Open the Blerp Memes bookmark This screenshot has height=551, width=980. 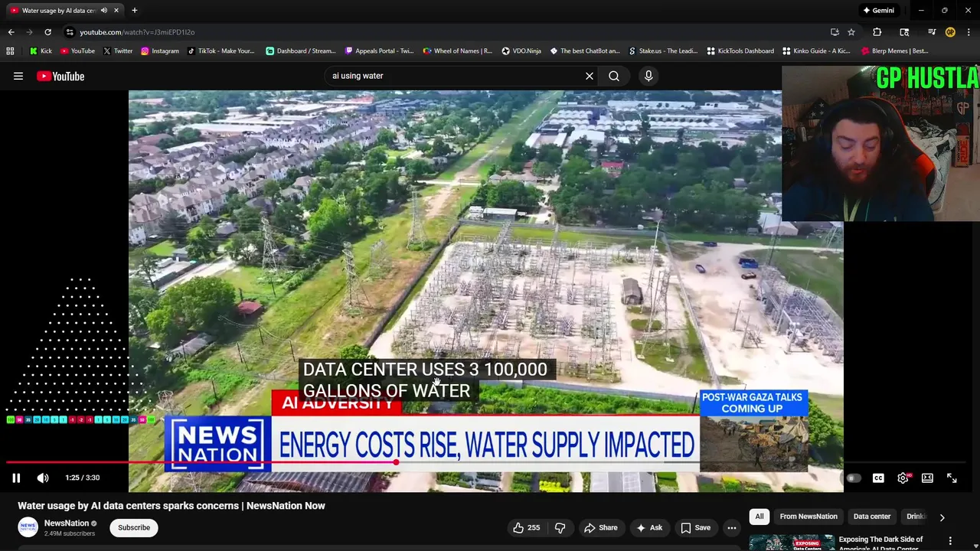[895, 51]
